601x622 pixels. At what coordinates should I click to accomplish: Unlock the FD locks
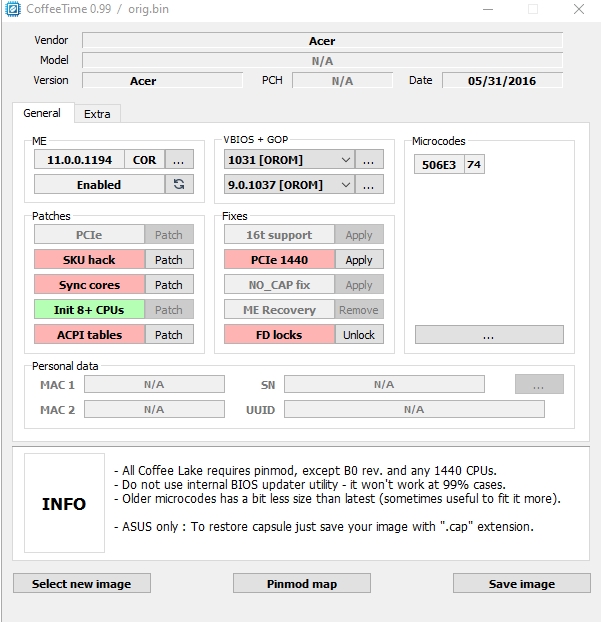359,334
